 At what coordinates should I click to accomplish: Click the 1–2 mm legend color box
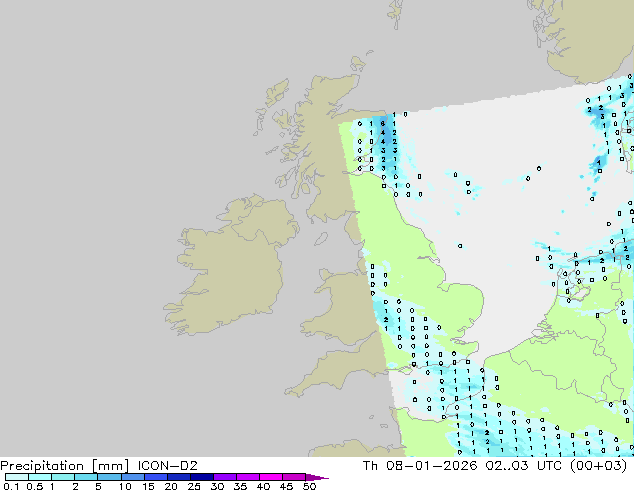63,477
